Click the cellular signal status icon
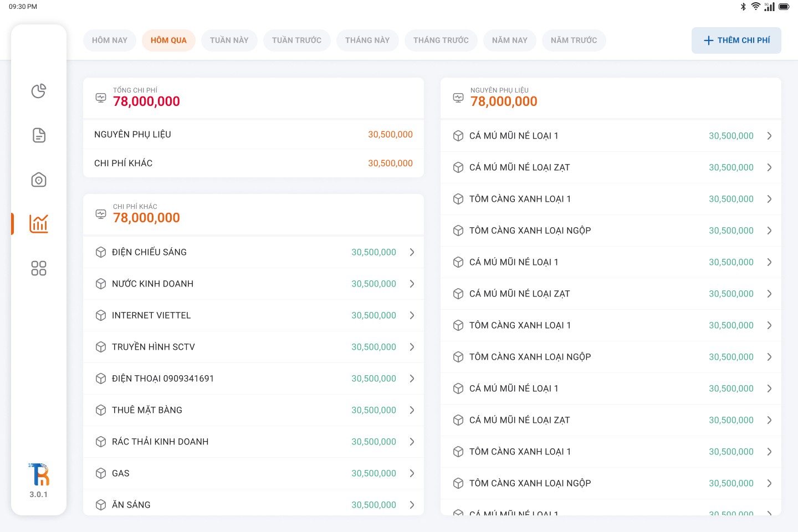 769,7
